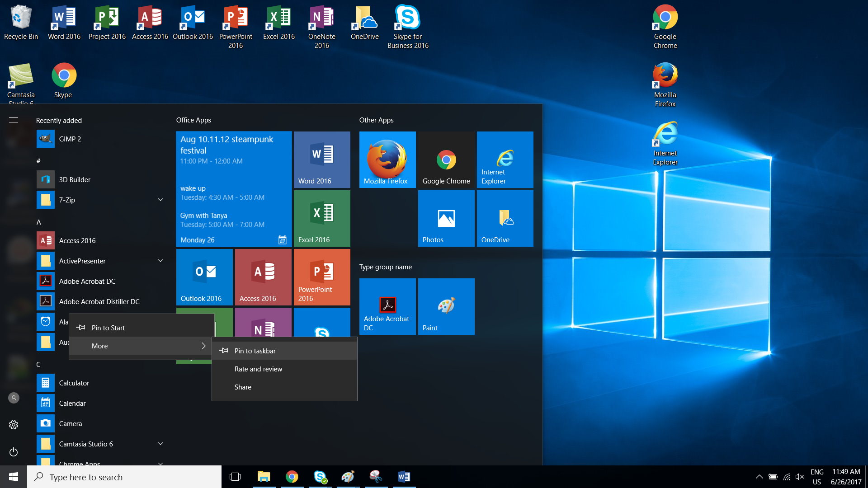The height and width of the screenshot is (488, 868).
Task: Open Adobe Acrobat DC in app list
Action: pos(100,281)
